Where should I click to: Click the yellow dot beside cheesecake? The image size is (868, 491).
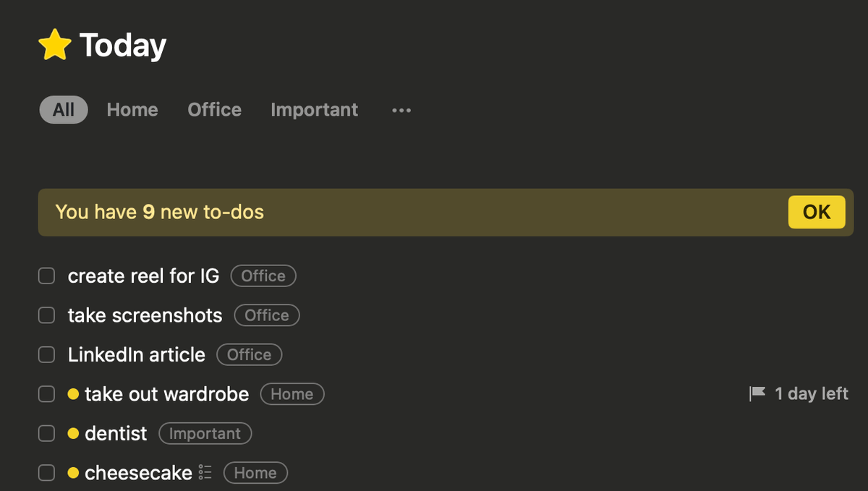pyautogui.click(x=74, y=472)
